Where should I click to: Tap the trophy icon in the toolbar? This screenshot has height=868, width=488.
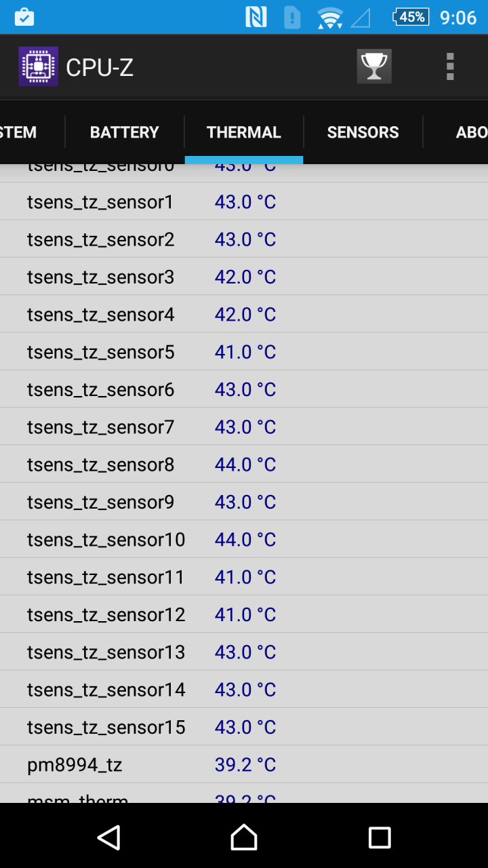(x=374, y=66)
